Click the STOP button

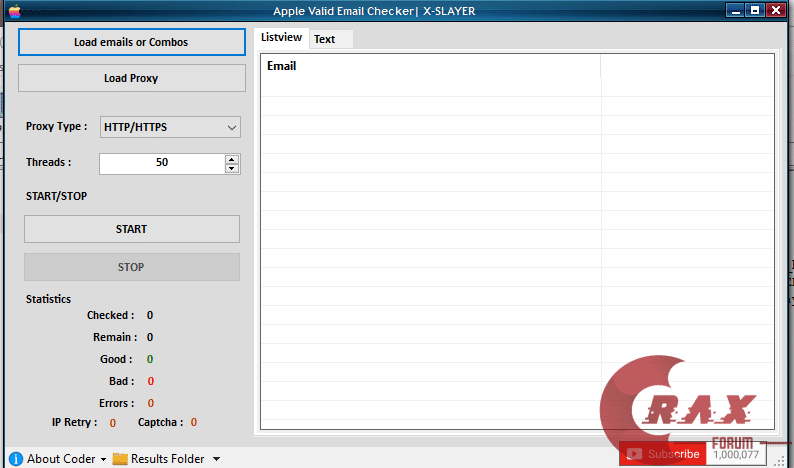click(x=132, y=267)
